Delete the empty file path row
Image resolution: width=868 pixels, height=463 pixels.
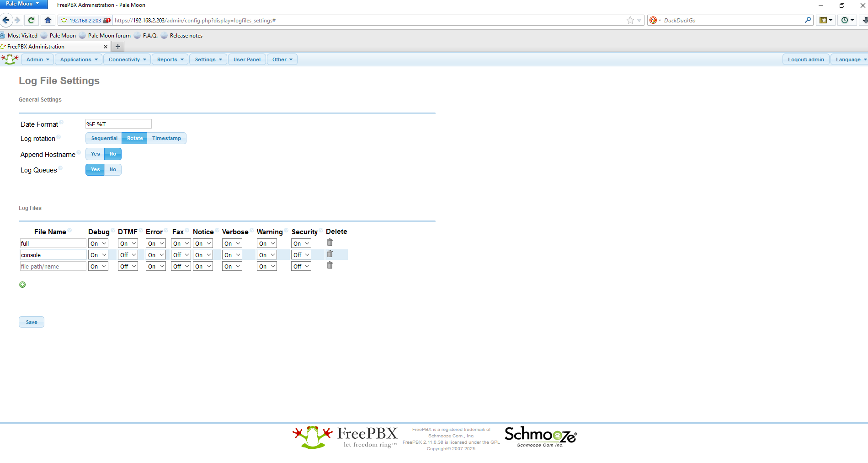pos(330,265)
